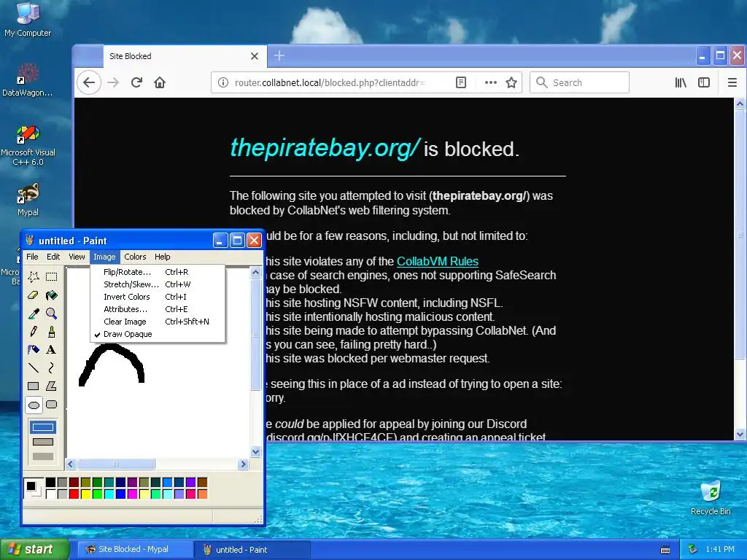Click Paint horizontal scroll right arrow
The image size is (747, 560).
point(244,464)
